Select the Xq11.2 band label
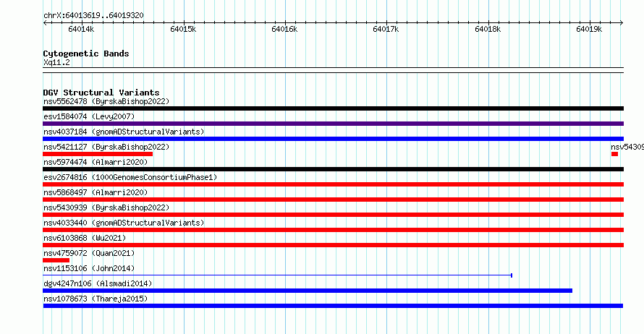The width and height of the screenshot is (644, 334). pos(56,62)
